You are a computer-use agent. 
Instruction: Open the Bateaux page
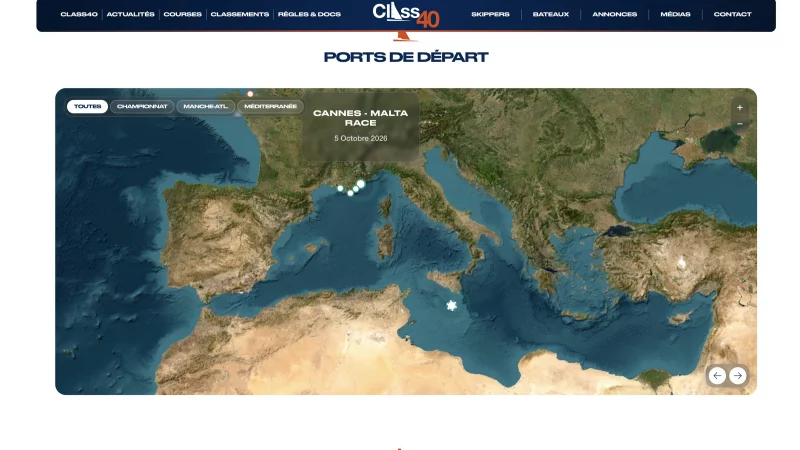(551, 14)
